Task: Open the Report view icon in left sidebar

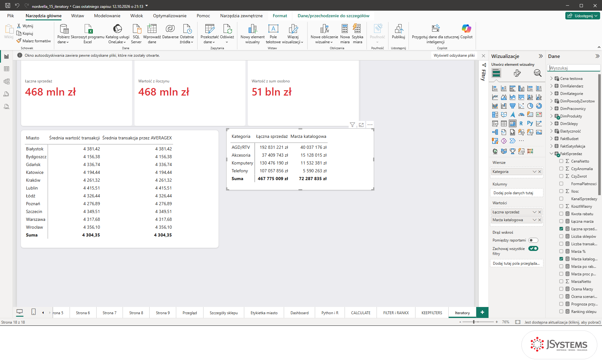Action: [x=7, y=56]
